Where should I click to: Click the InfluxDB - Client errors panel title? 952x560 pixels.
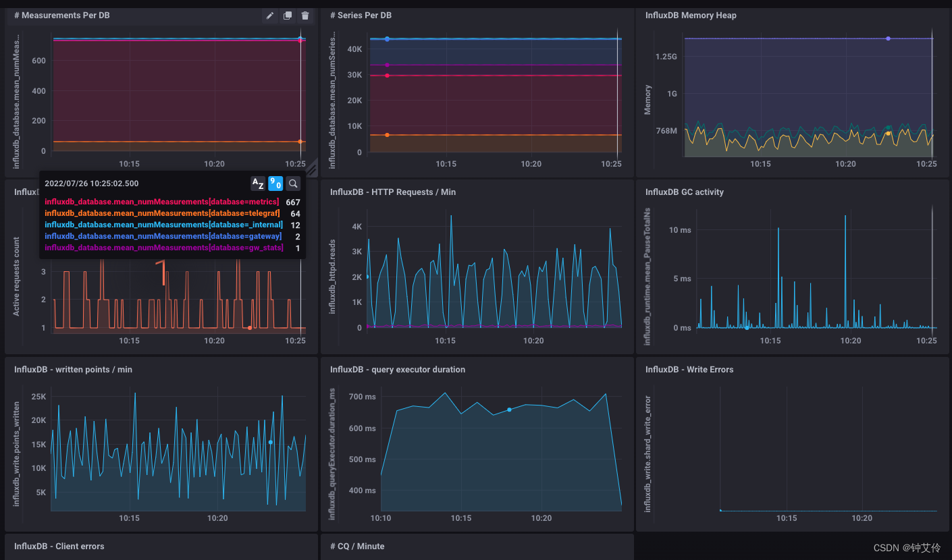(x=59, y=547)
